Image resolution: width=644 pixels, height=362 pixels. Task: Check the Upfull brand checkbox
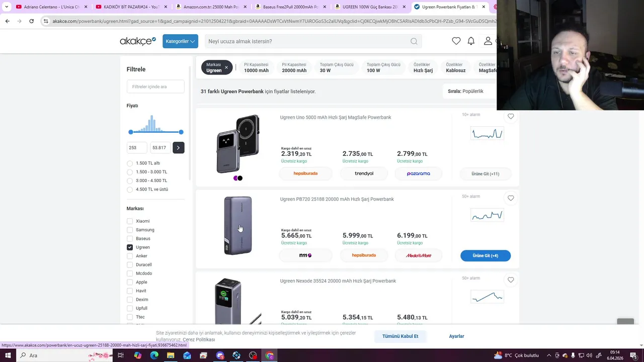[x=130, y=308]
